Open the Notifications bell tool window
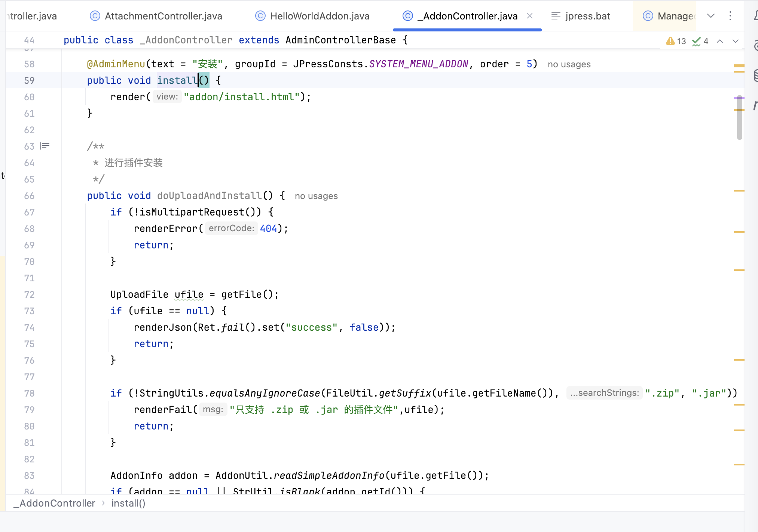 click(x=756, y=16)
